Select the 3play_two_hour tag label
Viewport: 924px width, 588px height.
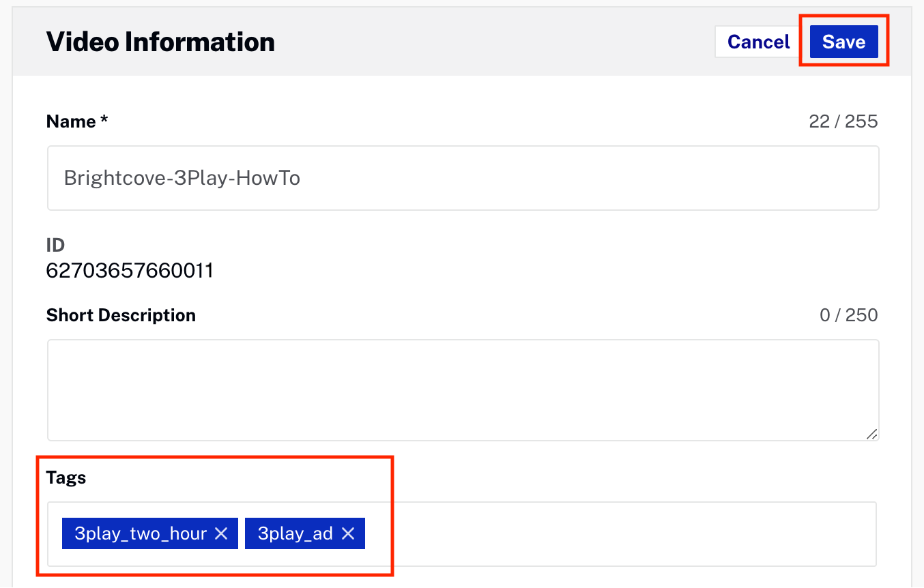(x=141, y=533)
